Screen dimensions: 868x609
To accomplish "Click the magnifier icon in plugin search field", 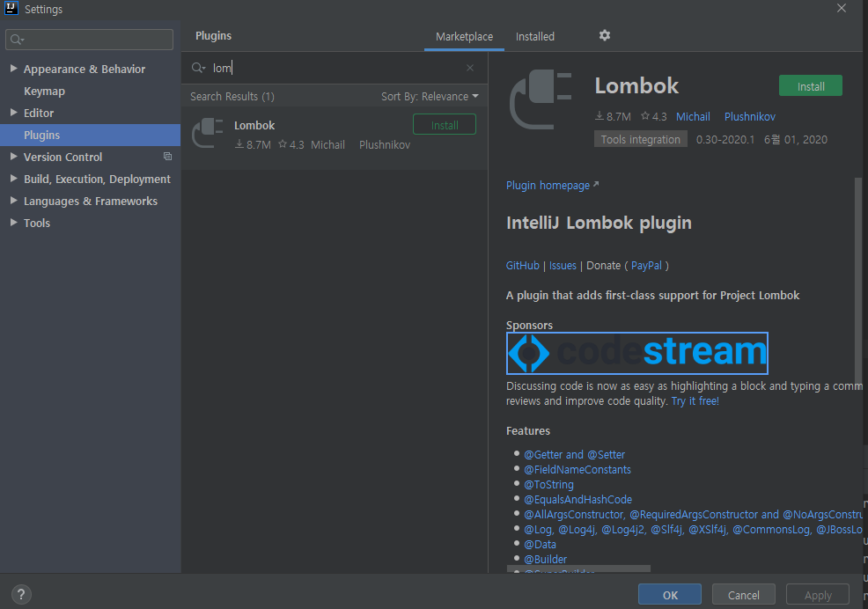I will [x=198, y=68].
